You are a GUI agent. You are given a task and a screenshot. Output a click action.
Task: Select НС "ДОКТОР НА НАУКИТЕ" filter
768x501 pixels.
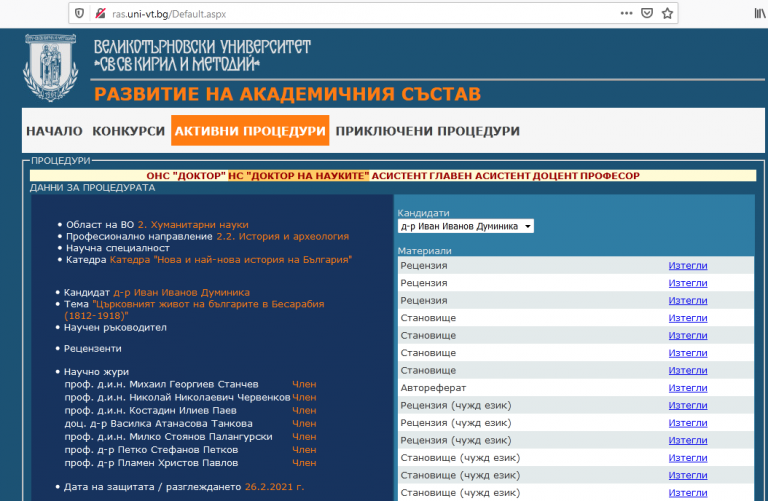pyautogui.click(x=299, y=175)
